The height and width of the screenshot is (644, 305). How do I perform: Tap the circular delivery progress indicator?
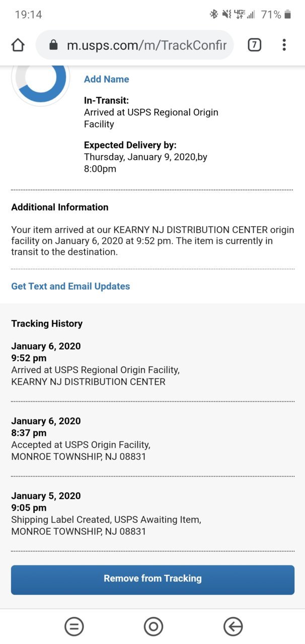[x=40, y=81]
